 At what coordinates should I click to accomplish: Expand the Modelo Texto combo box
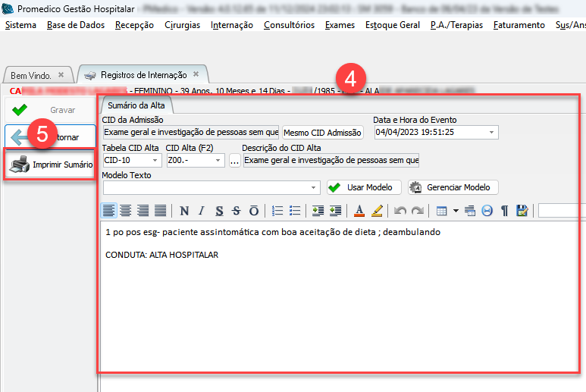pyautogui.click(x=315, y=187)
